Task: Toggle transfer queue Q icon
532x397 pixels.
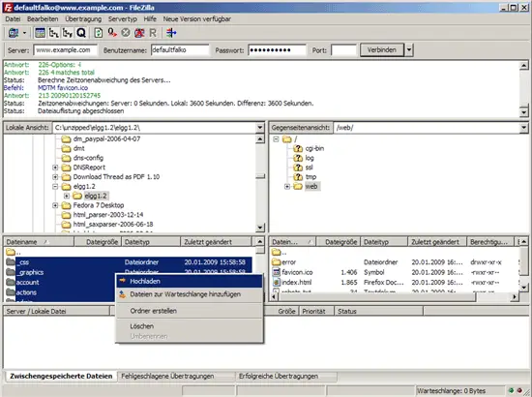Action: click(x=81, y=33)
